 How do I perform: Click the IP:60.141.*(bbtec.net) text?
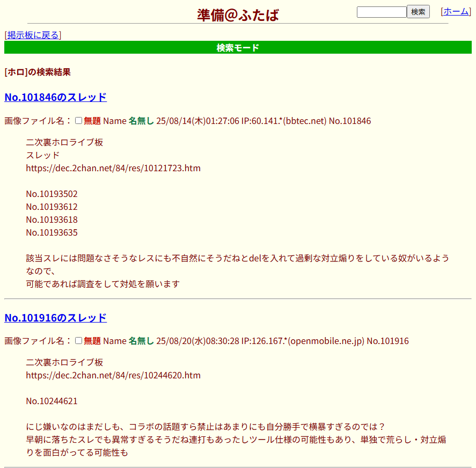tap(284, 121)
